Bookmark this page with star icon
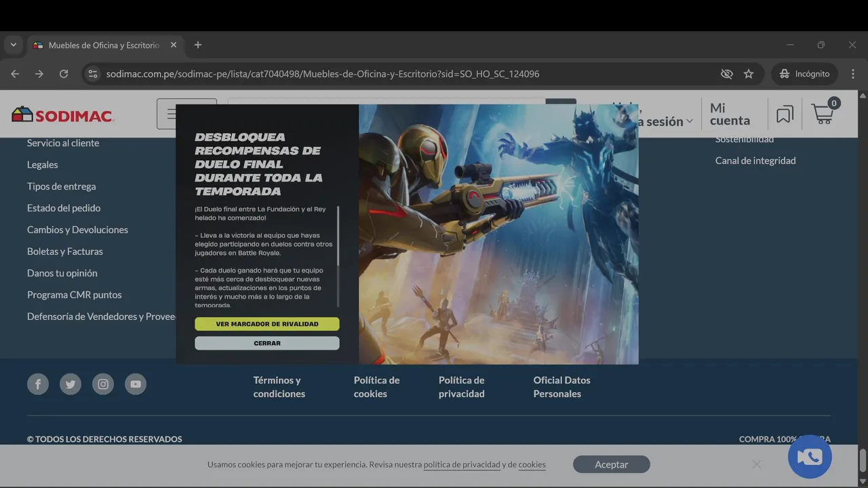The width and height of the screenshot is (868, 488). click(749, 74)
